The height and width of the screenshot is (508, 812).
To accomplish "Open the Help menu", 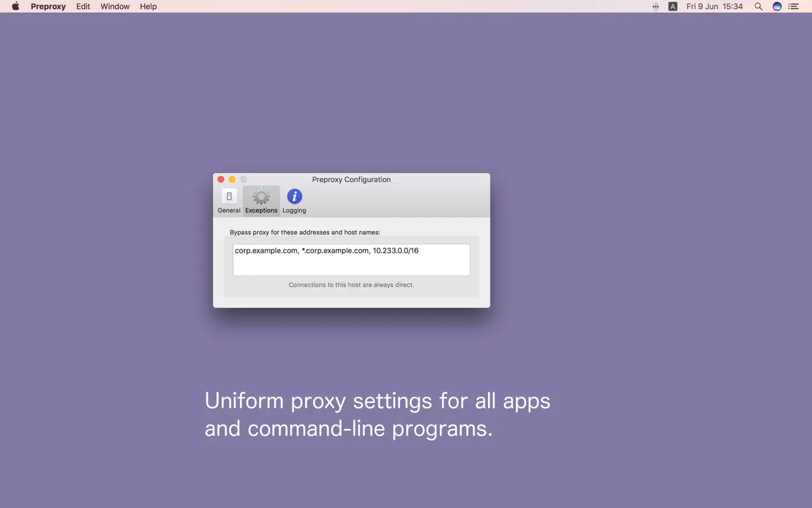I will tap(148, 6).
